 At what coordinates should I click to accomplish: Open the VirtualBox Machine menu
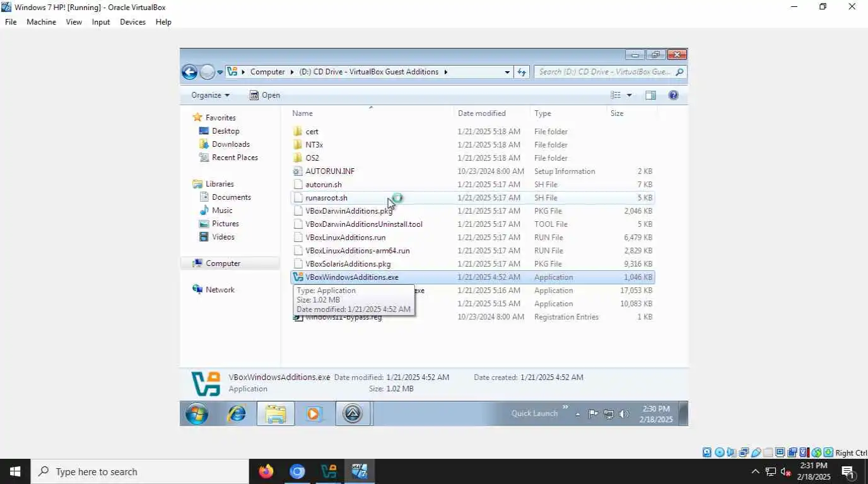(41, 22)
